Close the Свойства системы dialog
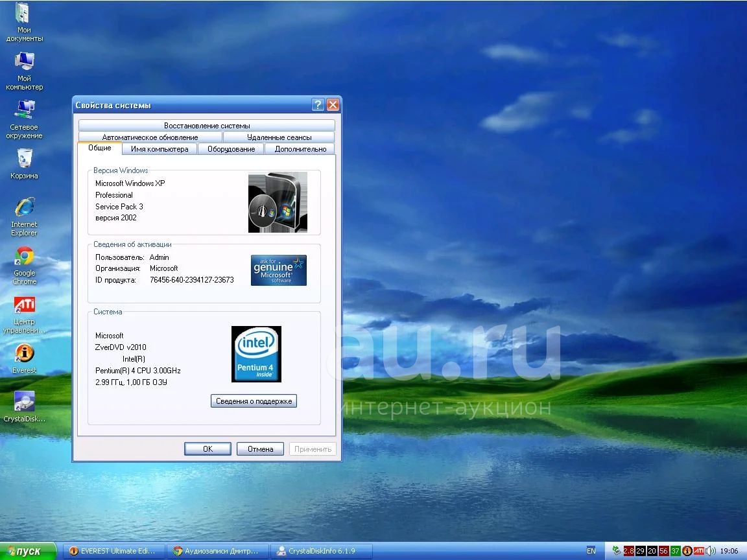Viewport: 747px width, 560px height. [333, 105]
